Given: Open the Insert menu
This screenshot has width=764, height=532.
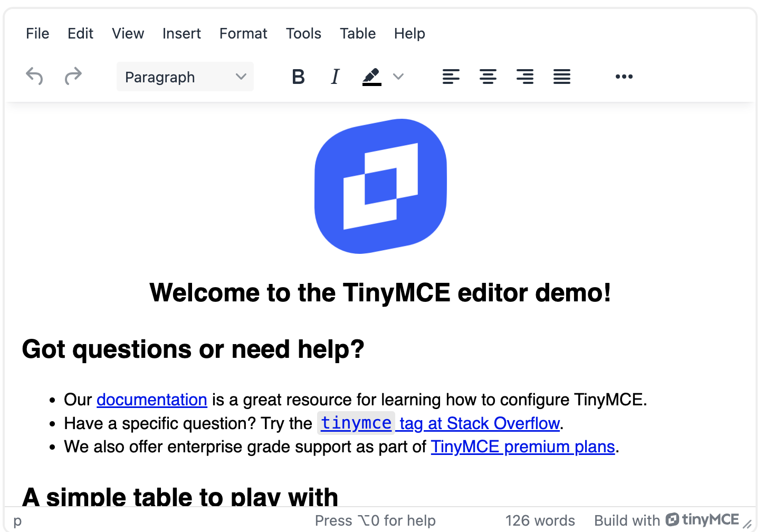Looking at the screenshot, I should click(x=182, y=33).
